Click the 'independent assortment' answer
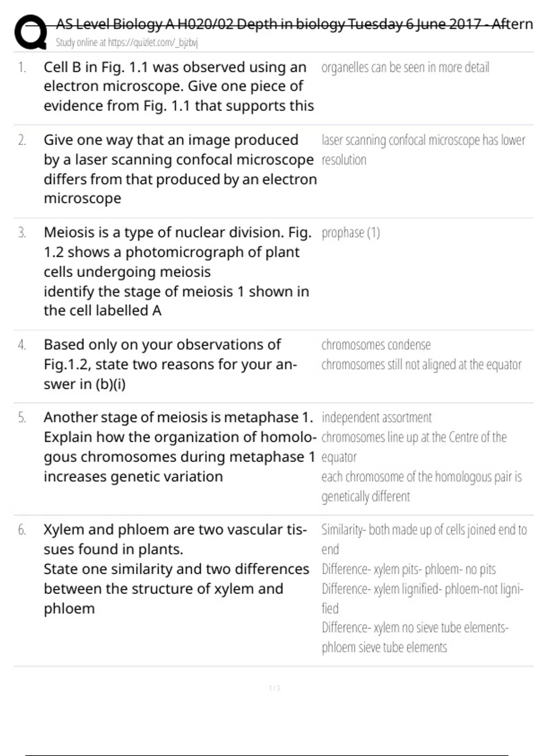534x756 pixels. [x=376, y=418]
